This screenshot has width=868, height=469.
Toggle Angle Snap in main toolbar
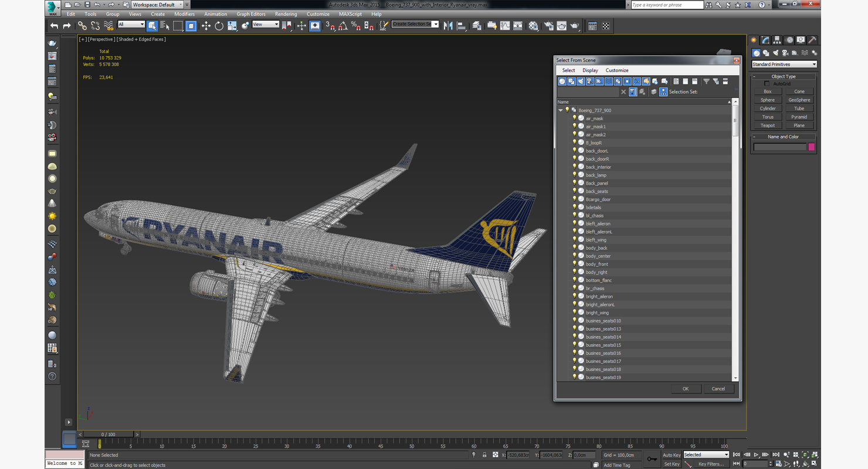[x=343, y=26]
